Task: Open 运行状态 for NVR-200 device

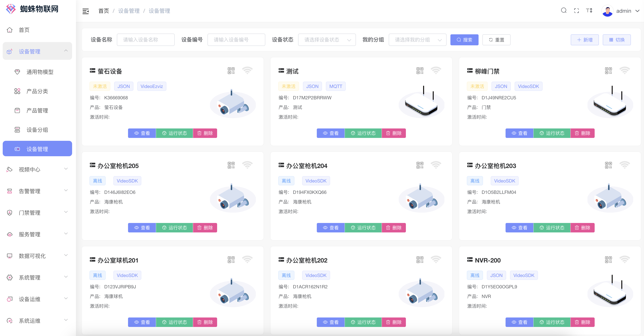Action: pos(552,322)
